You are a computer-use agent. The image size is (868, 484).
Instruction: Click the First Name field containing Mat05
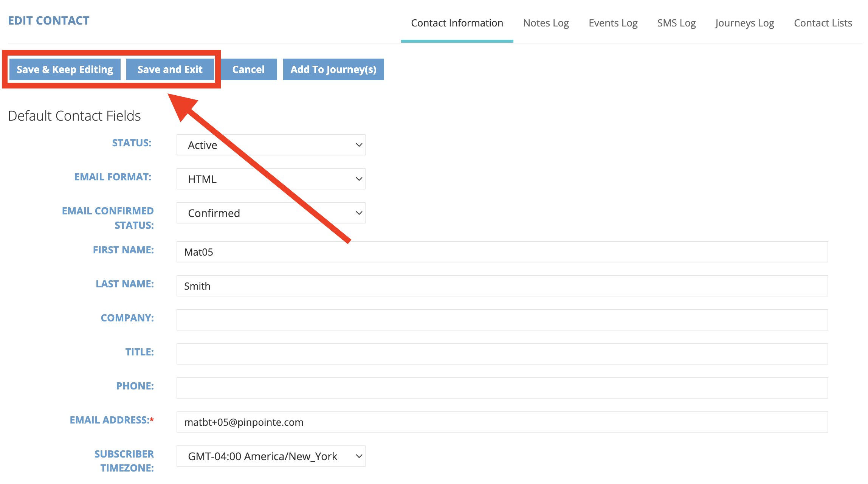[502, 252]
